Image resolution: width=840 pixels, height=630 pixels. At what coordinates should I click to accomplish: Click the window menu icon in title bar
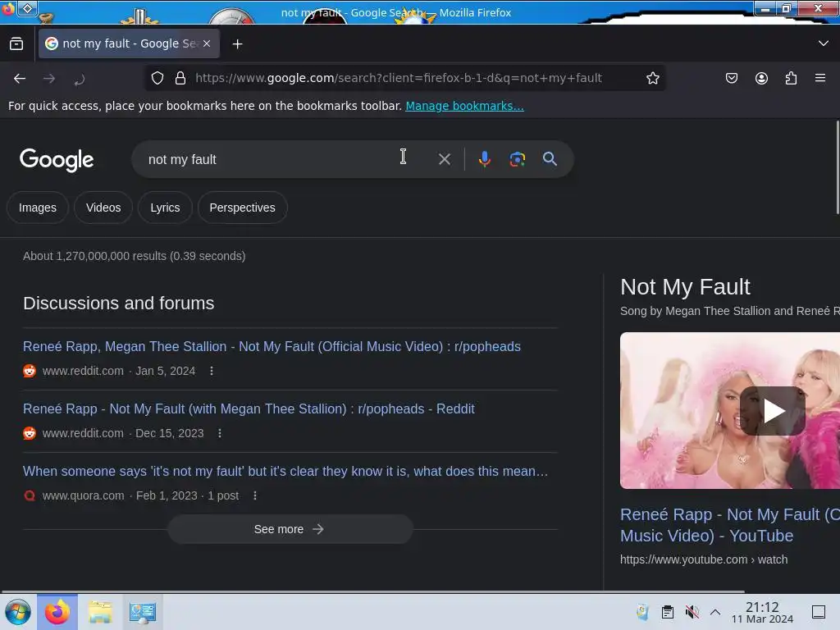coord(8,9)
